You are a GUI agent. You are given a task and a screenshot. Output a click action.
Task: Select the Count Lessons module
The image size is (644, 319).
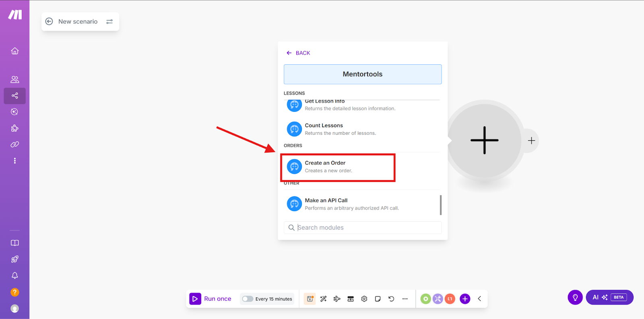362,129
